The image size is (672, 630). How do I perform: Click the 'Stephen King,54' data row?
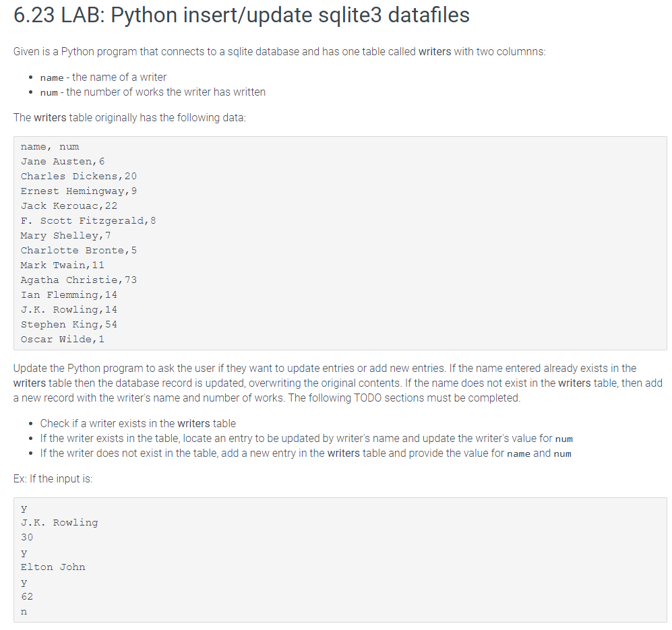[x=69, y=324]
